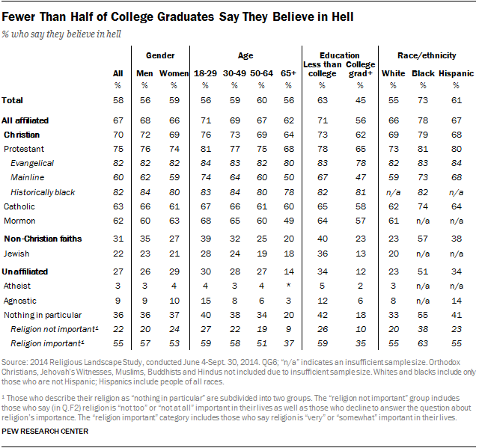Click the 'Total' row label
This screenshot has width=479, height=448.
coord(12,99)
